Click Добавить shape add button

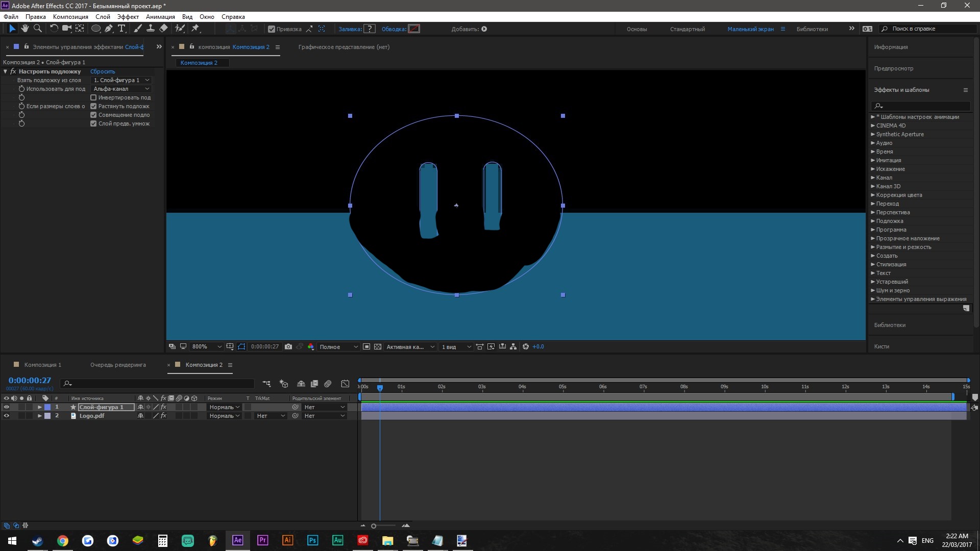(x=484, y=29)
